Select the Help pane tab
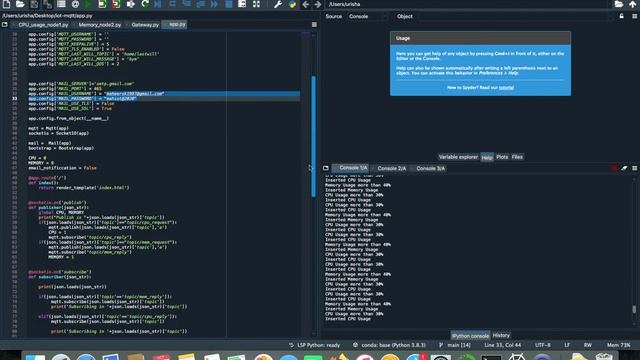Viewport: 640px width, 360px height. [487, 157]
